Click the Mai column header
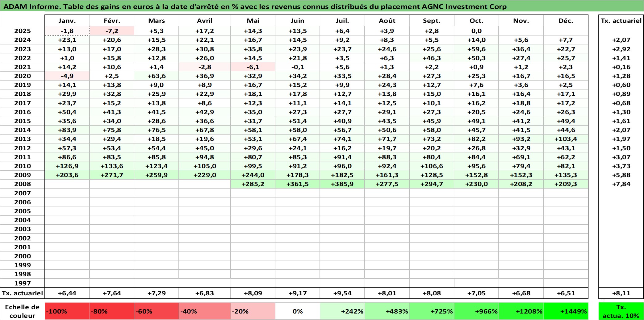This screenshot has width=644, height=320. coord(253,21)
